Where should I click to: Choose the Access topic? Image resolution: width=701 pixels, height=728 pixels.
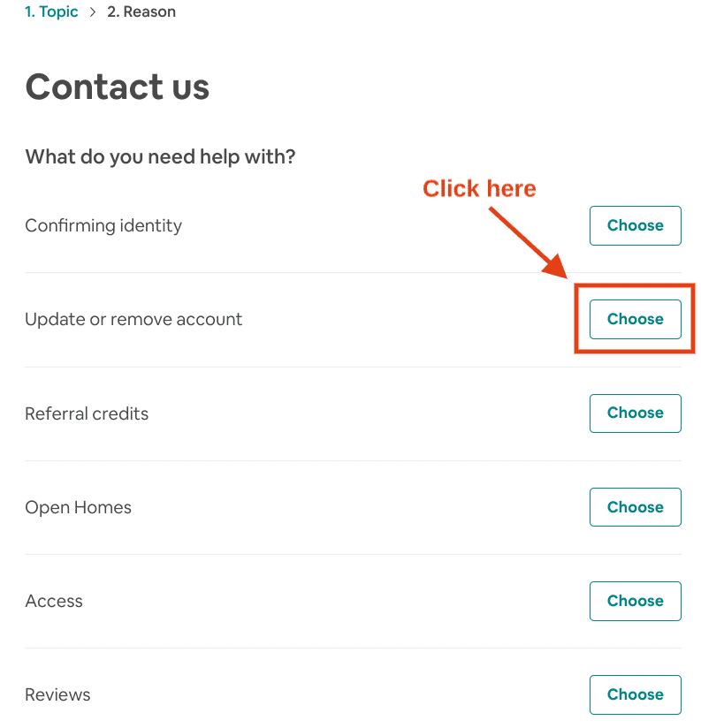635,601
